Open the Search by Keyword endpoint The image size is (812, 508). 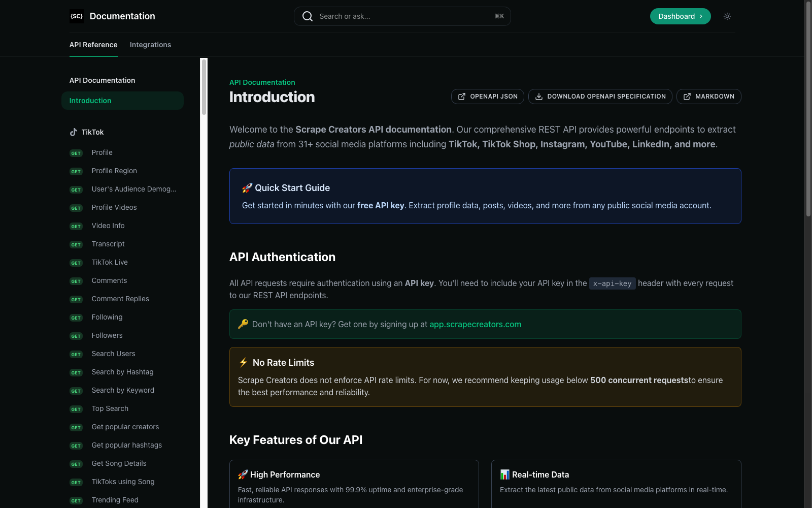(123, 390)
